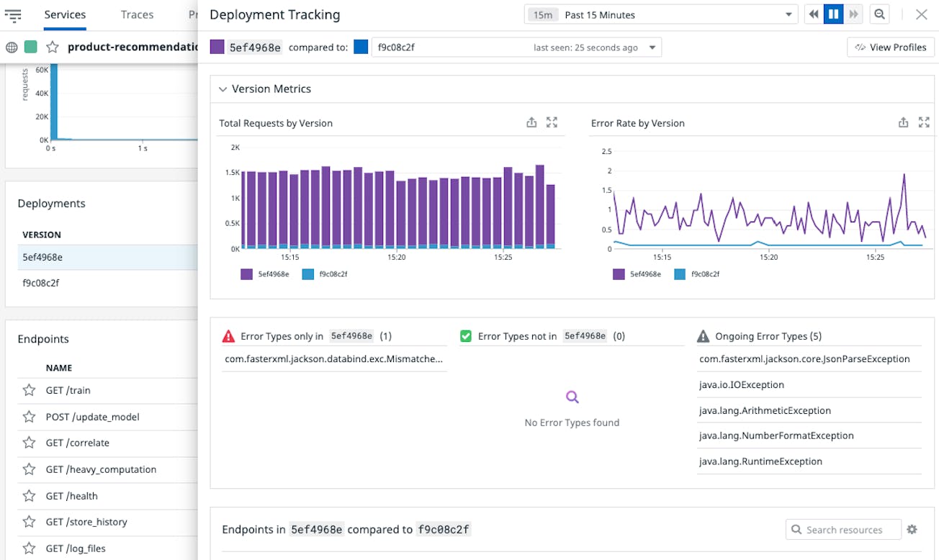The width and height of the screenshot is (939, 560).
Task: Rewind the time range with the back arrows
Action: 814,14
